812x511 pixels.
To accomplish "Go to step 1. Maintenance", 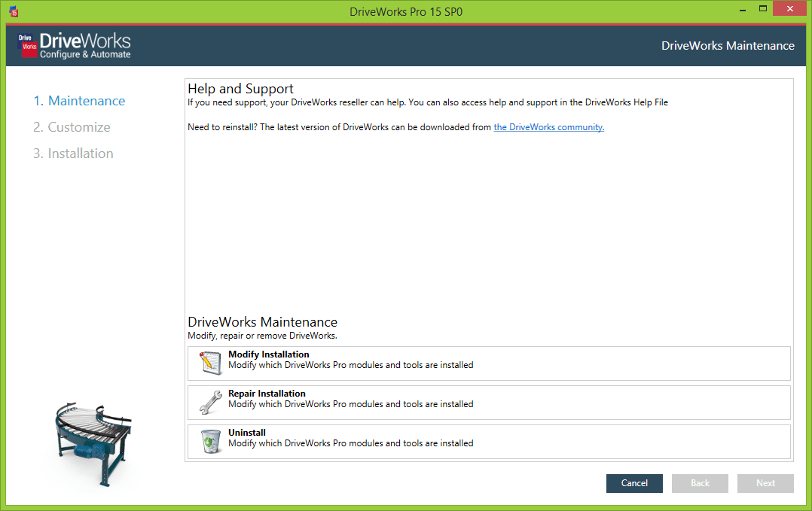I will pos(79,101).
